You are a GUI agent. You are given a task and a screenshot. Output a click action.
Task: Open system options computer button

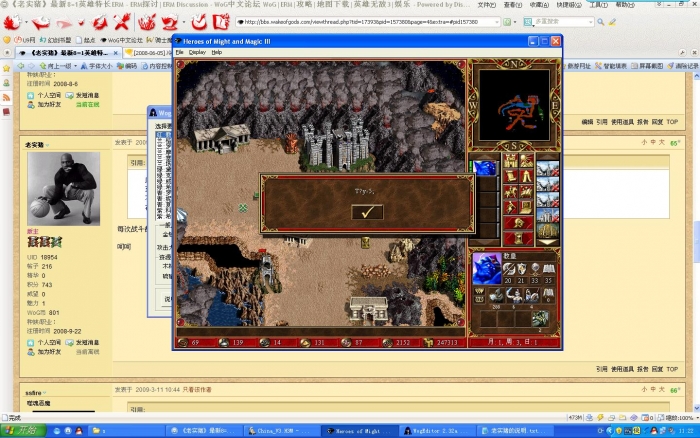[x=526, y=208]
